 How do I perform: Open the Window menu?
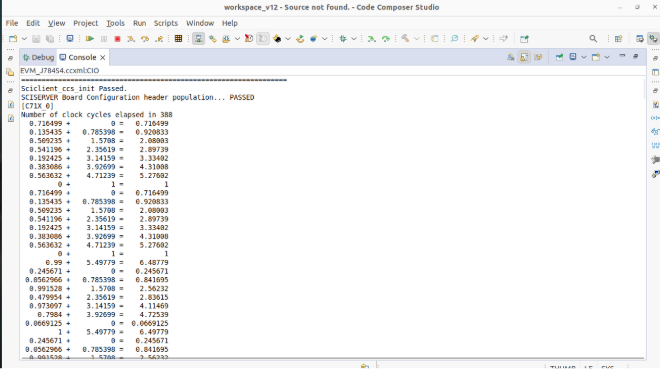(x=200, y=23)
